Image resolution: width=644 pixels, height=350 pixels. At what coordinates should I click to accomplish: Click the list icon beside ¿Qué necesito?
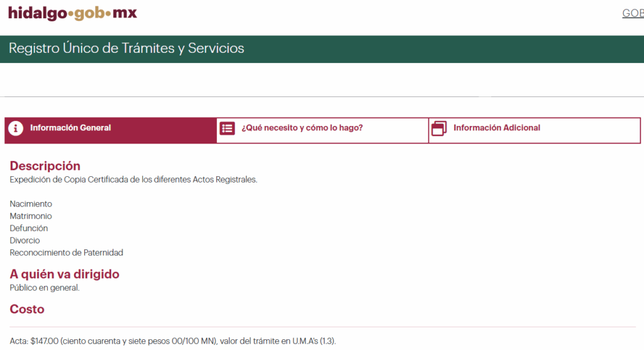pyautogui.click(x=227, y=128)
